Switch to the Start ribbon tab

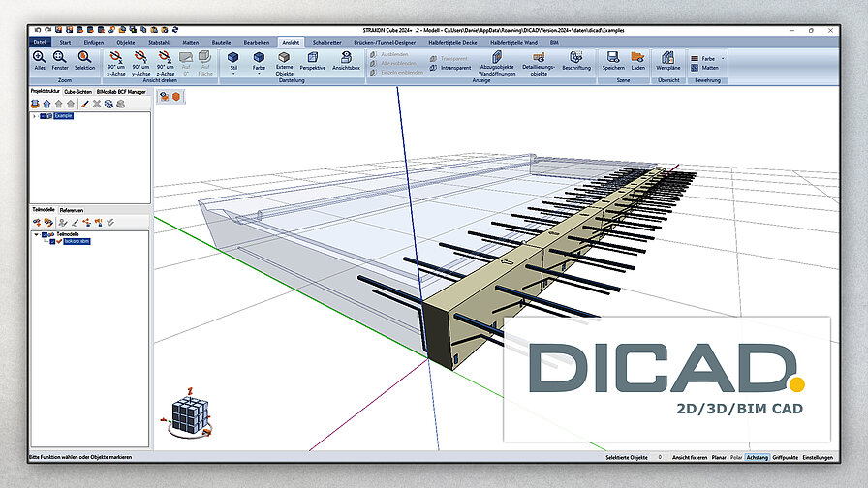[65, 42]
